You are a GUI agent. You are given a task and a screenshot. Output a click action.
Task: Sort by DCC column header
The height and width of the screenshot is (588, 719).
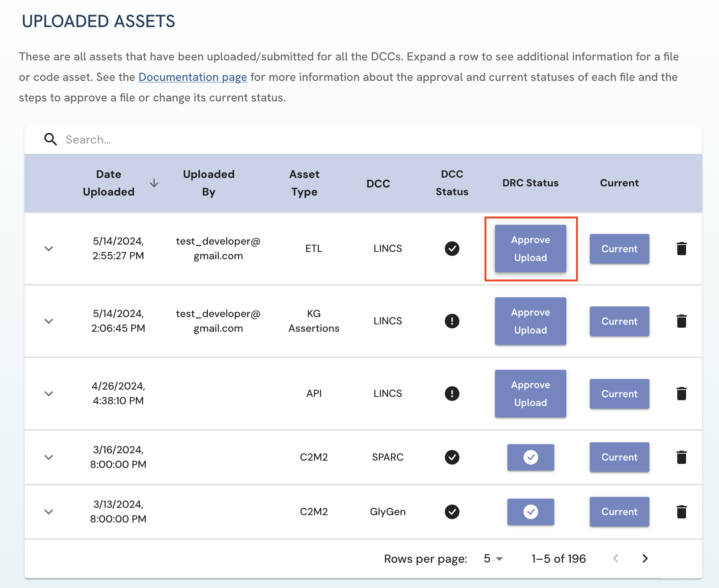coord(378,183)
